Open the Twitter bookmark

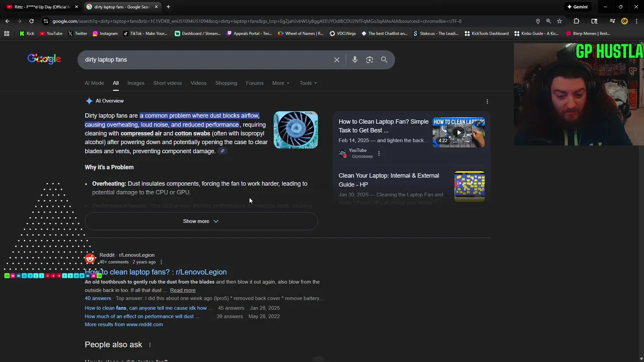pos(77,34)
